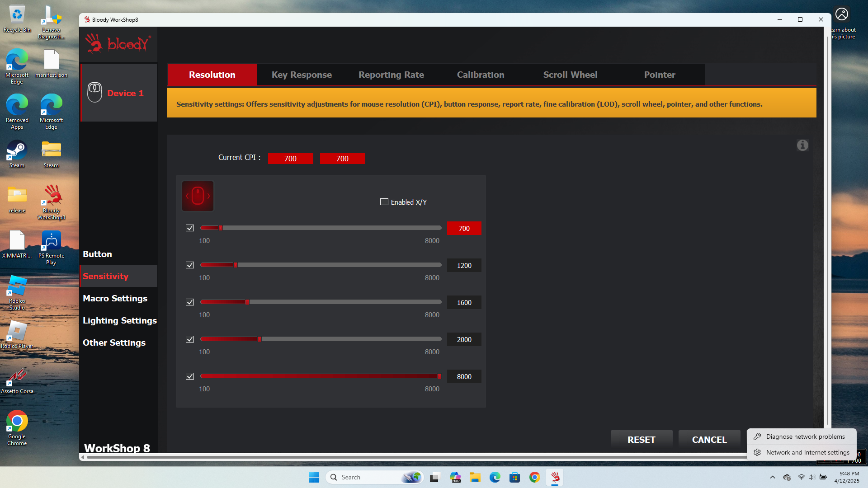868x488 pixels.
Task: Open Recycle Bin on the desktop
Action: pos(17,19)
